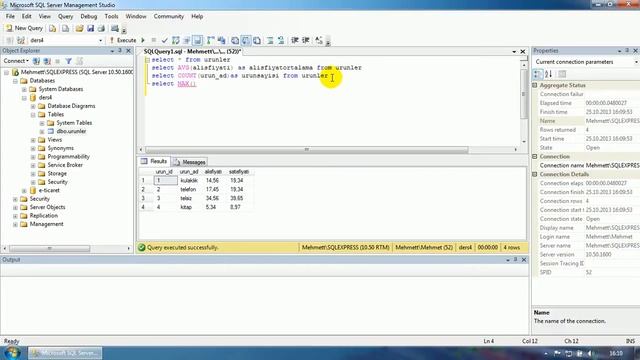This screenshot has height=360, width=640.
Task: Select Results to Text icon
Action: pyautogui.click(x=235, y=40)
